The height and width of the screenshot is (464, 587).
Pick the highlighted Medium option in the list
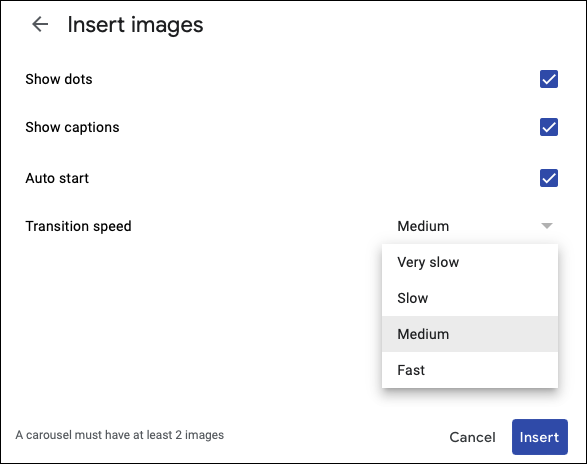point(470,334)
